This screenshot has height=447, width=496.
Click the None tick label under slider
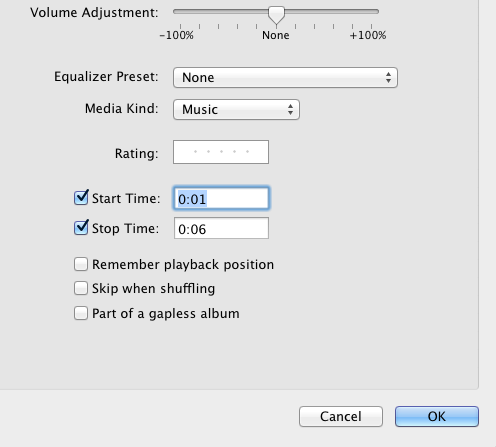(x=276, y=35)
